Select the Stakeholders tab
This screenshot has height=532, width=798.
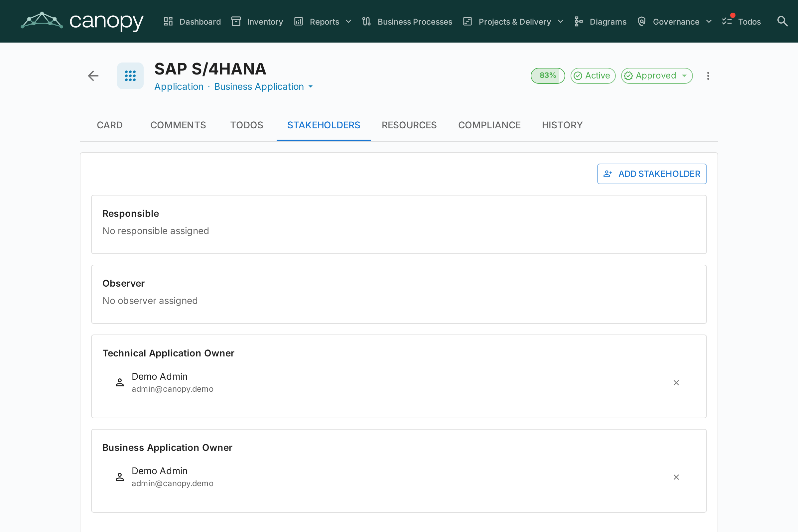click(324, 125)
